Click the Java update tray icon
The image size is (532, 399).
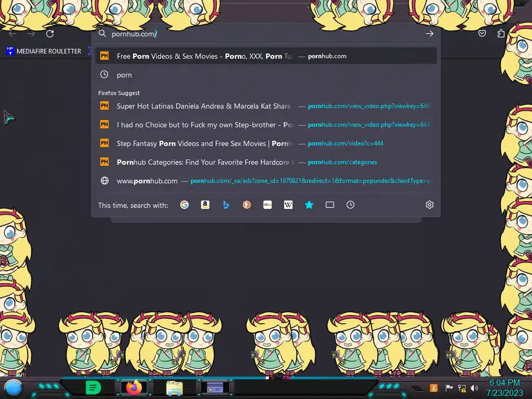(434, 388)
